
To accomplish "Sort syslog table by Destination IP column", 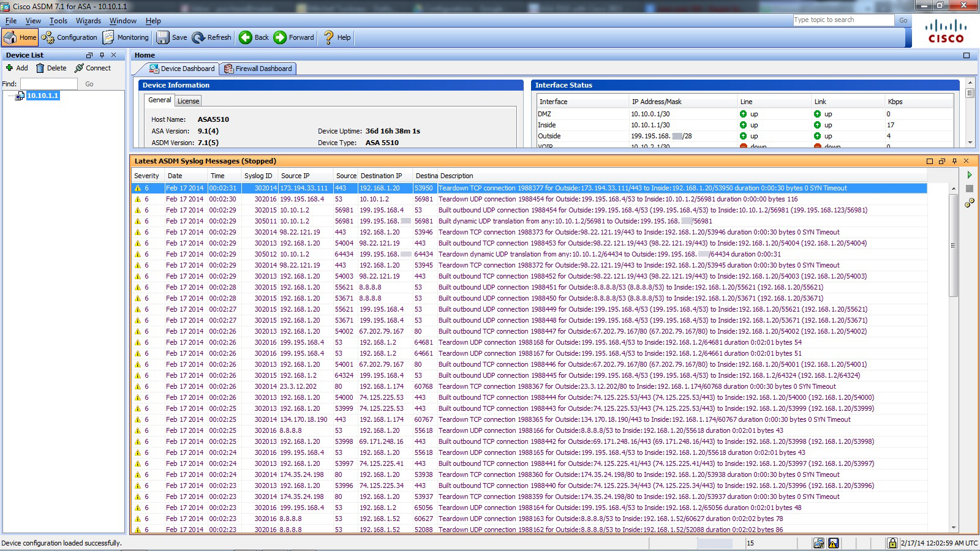I will (x=385, y=176).
